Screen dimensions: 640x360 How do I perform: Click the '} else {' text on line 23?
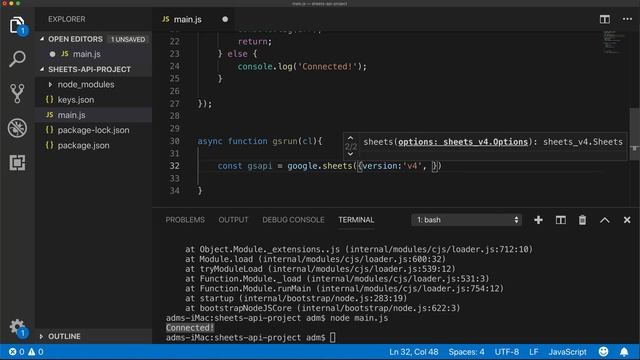[237, 53]
